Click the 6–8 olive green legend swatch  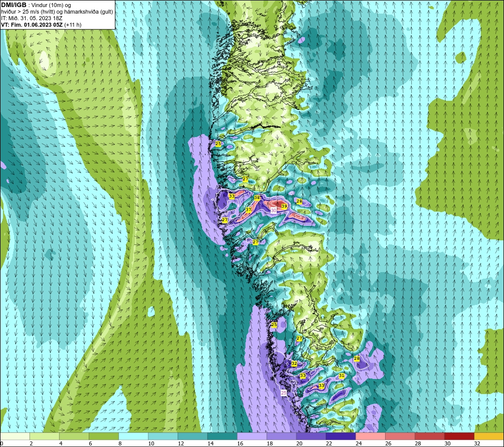(x=104, y=436)
